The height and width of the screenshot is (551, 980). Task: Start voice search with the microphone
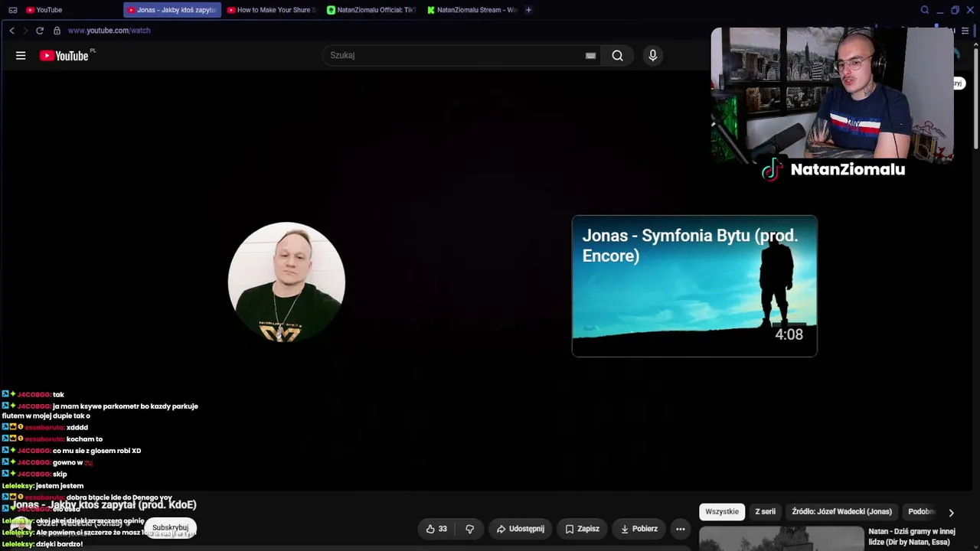pos(652,55)
